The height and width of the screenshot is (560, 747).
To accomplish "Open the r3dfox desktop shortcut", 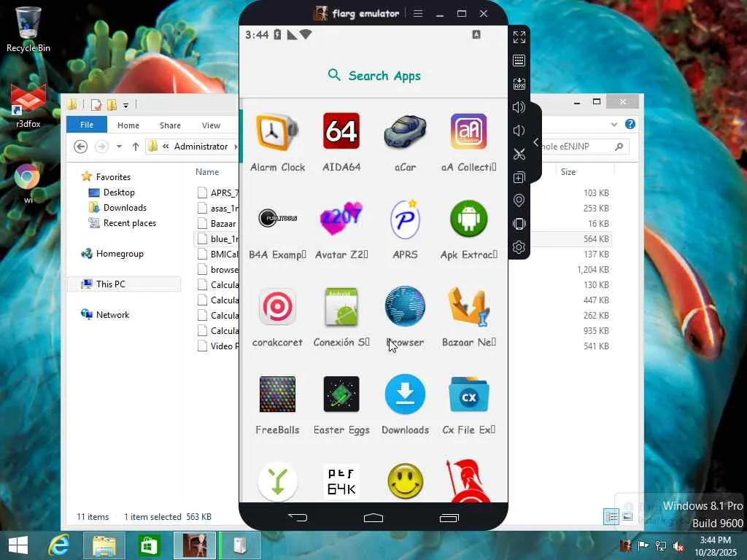I will click(x=28, y=106).
